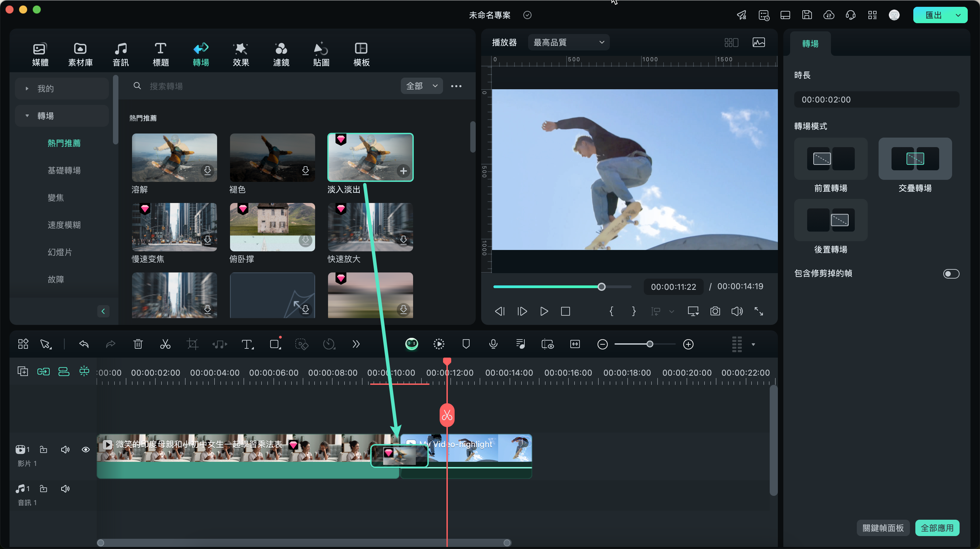Click the preview volume speaker icon
Viewport: 980px width, 549px height.
737,311
